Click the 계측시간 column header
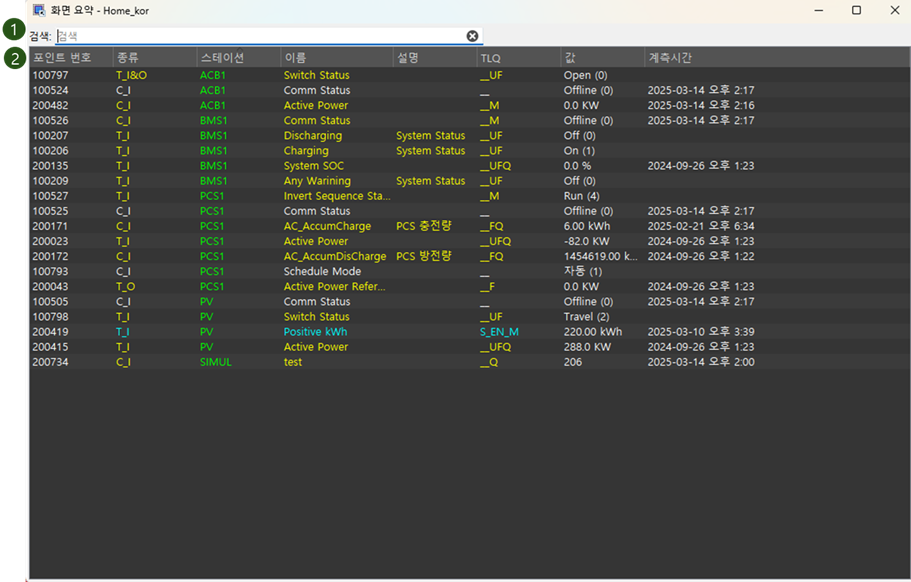This screenshot has width=911, height=582. [670, 58]
